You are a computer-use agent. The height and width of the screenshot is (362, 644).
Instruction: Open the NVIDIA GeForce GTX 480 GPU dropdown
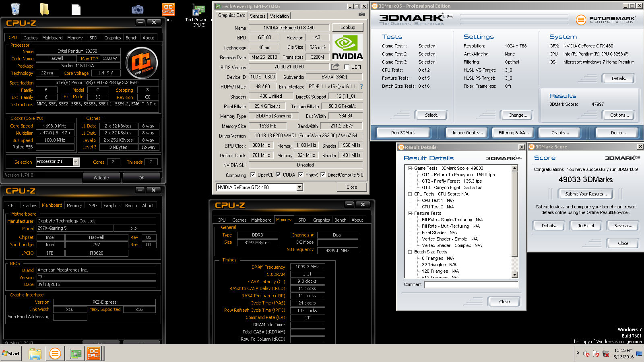click(x=299, y=187)
